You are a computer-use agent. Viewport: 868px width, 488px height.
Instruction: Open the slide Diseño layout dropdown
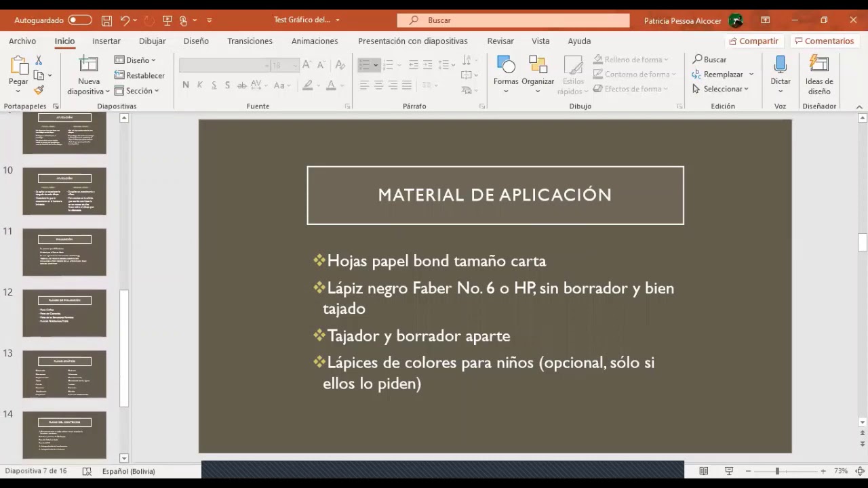pos(135,60)
